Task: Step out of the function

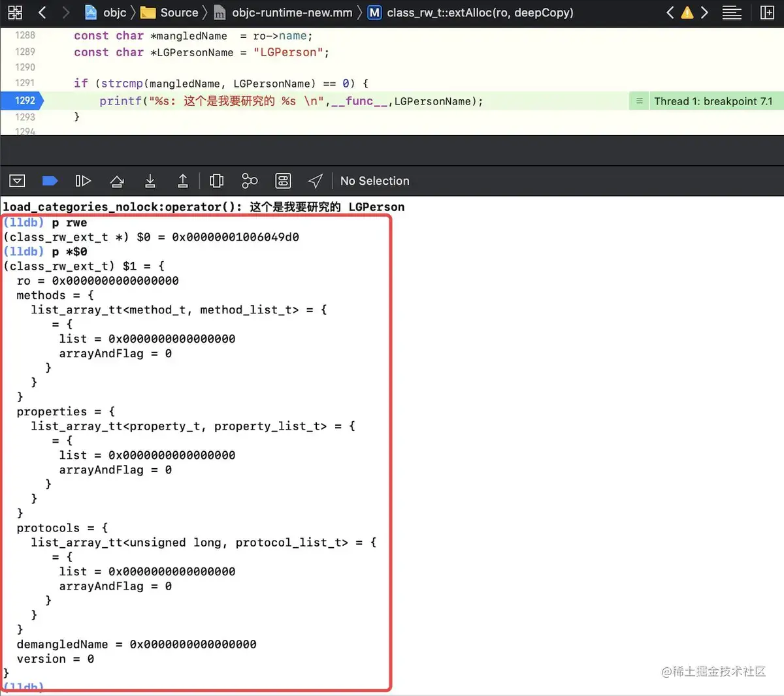Action: click(x=183, y=181)
